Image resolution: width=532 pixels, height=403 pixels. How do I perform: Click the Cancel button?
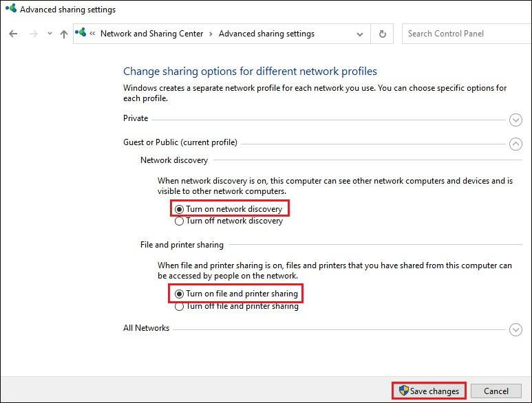(x=496, y=391)
